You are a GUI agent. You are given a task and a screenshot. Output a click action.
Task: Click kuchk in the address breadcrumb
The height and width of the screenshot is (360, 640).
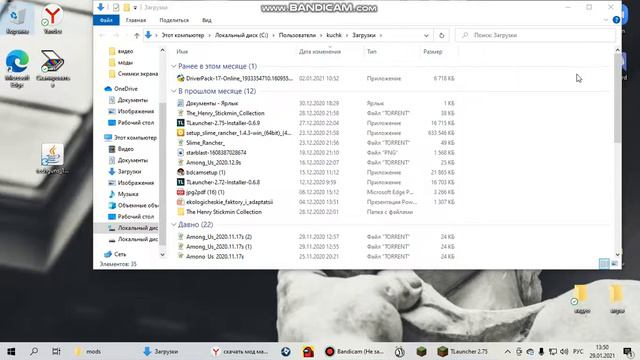[334, 36]
